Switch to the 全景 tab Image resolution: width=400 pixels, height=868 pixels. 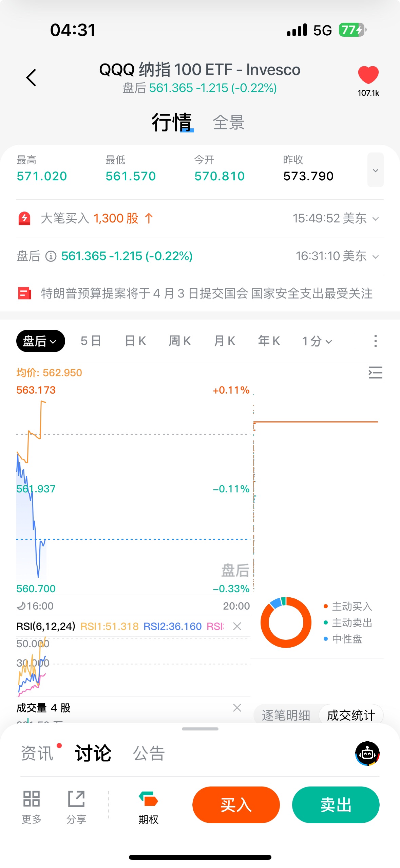(228, 122)
